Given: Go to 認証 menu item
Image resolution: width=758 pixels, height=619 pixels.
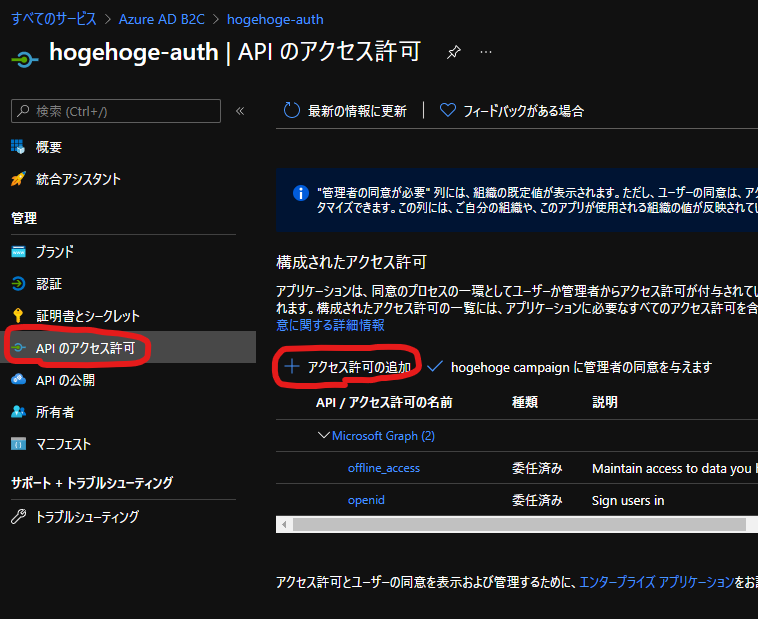Looking at the screenshot, I should [49, 284].
